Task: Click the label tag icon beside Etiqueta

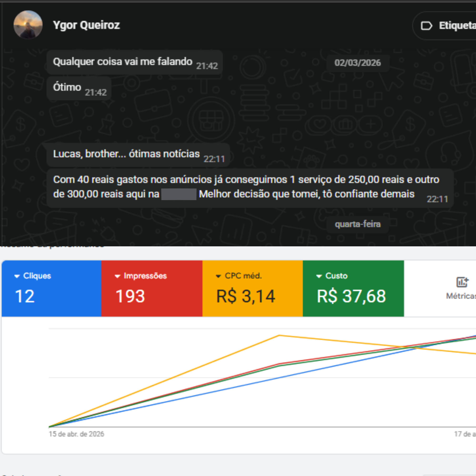Action: (426, 26)
